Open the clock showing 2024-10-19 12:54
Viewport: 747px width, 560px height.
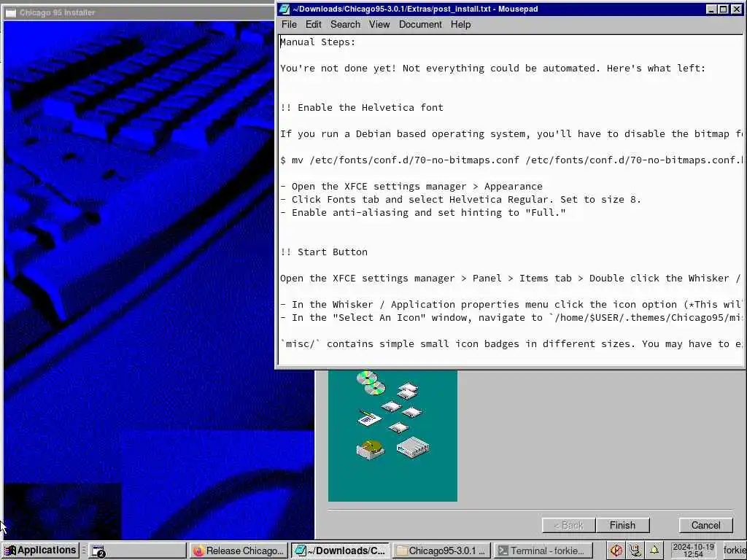[x=693, y=551]
